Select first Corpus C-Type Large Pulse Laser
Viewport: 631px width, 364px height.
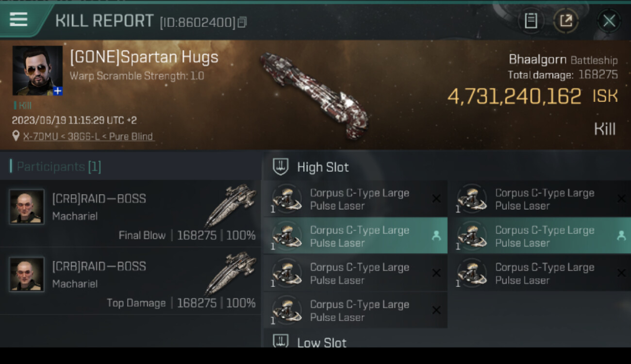coord(354,199)
